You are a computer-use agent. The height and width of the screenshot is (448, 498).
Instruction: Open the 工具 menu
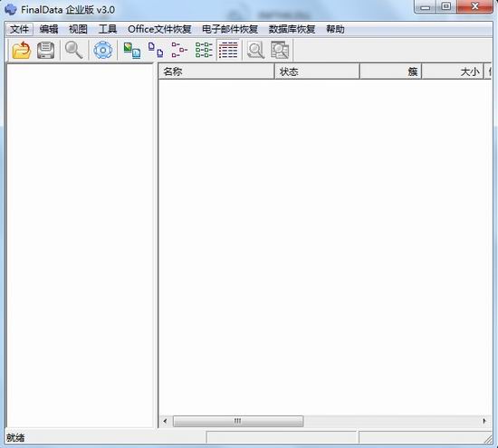(108, 29)
